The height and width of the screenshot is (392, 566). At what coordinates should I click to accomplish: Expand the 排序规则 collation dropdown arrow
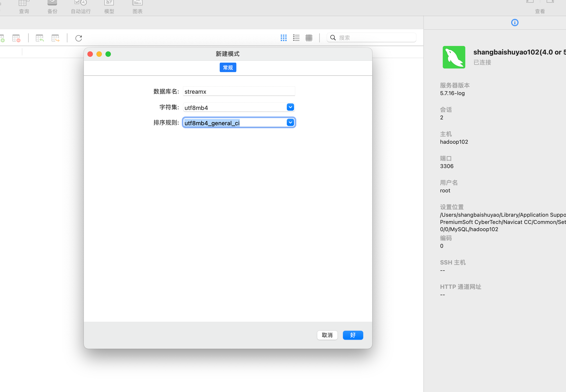click(290, 122)
